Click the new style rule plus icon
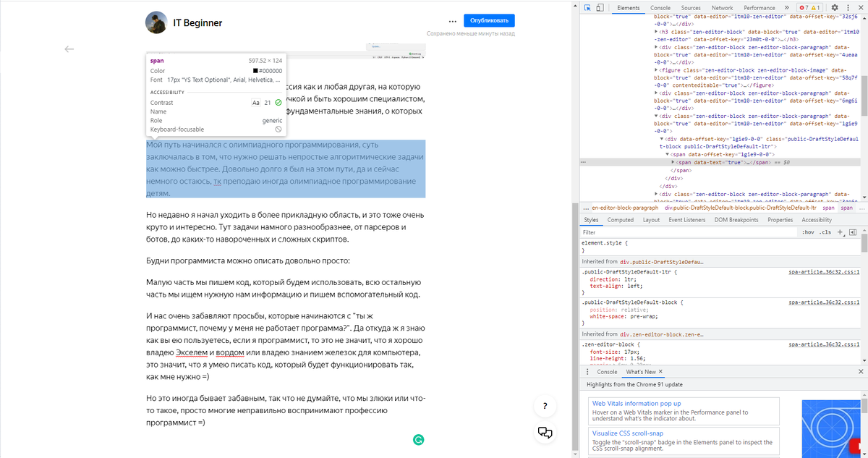The width and height of the screenshot is (868, 458). point(840,232)
